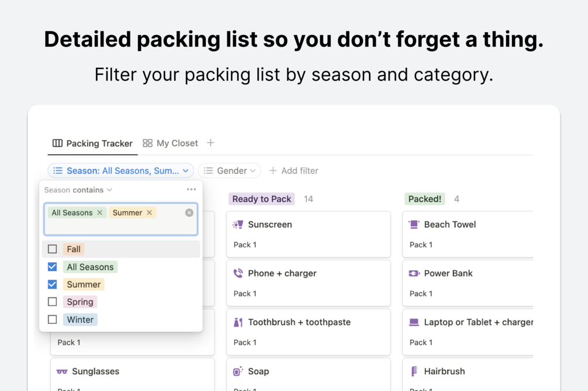
Task: Remove the All Seasons tag
Action: pyautogui.click(x=100, y=213)
